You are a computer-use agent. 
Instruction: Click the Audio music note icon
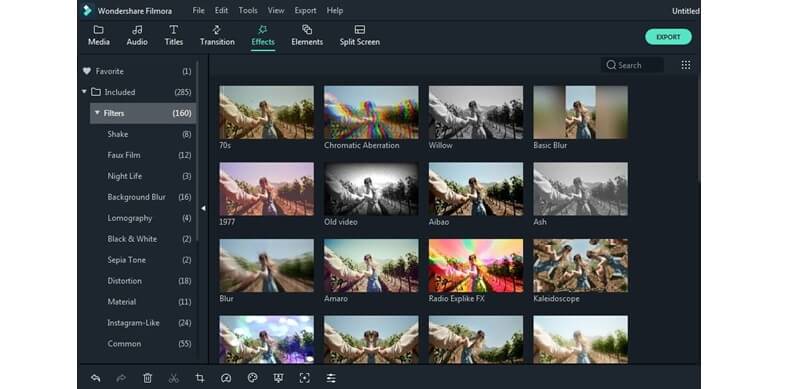pos(137,30)
